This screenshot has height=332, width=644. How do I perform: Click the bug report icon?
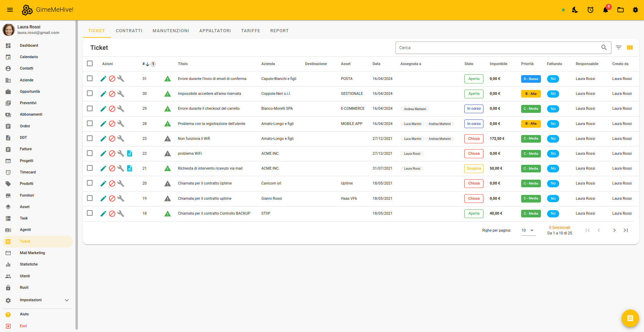click(x=635, y=10)
